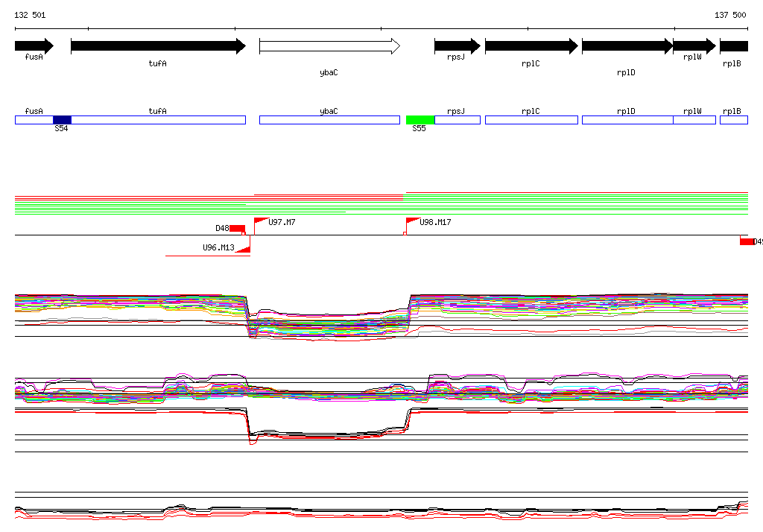Click the U96.M13 text label
The image size is (763, 532).
click(218, 247)
